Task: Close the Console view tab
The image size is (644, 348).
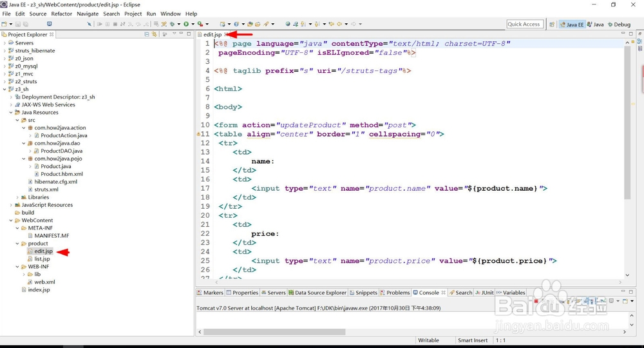Action: (443, 293)
